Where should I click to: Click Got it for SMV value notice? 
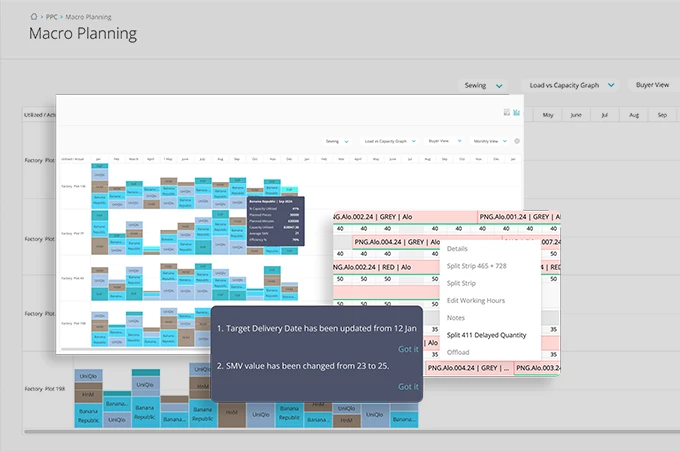[408, 386]
